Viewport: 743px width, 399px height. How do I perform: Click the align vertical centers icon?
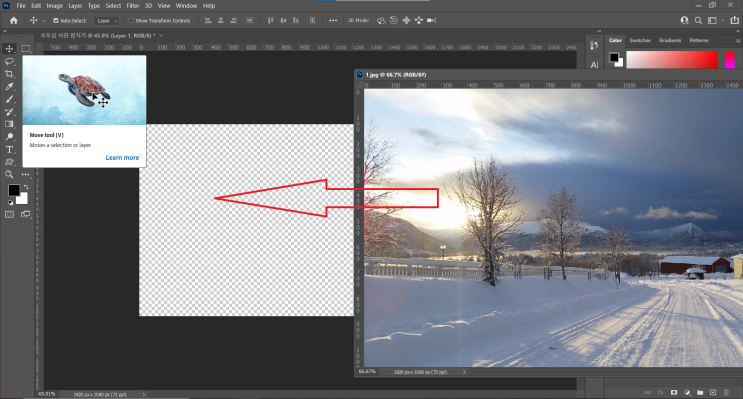coord(283,20)
